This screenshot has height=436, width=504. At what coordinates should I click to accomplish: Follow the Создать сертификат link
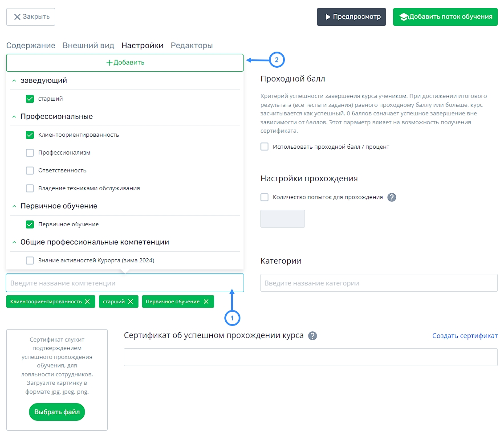[x=465, y=336]
